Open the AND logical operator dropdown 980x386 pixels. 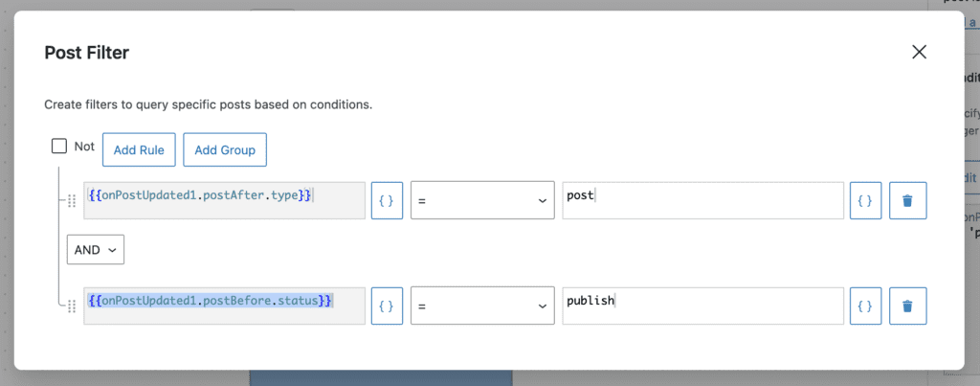click(x=96, y=249)
